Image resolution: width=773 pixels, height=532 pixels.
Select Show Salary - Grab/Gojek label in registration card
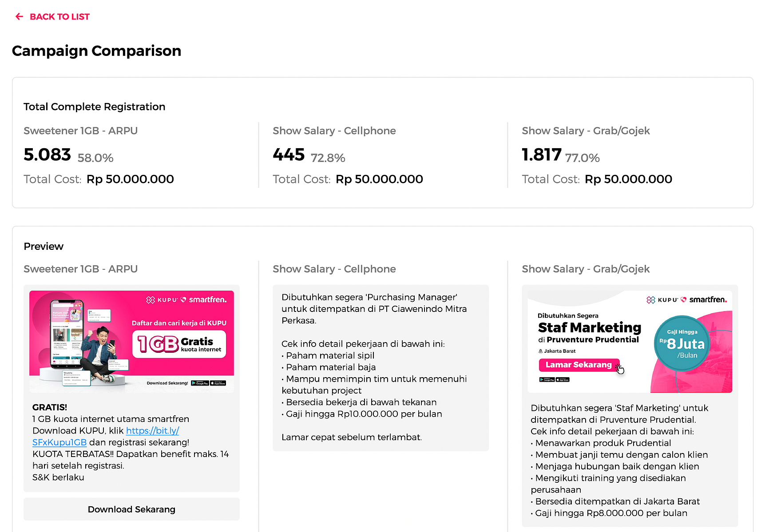point(586,131)
